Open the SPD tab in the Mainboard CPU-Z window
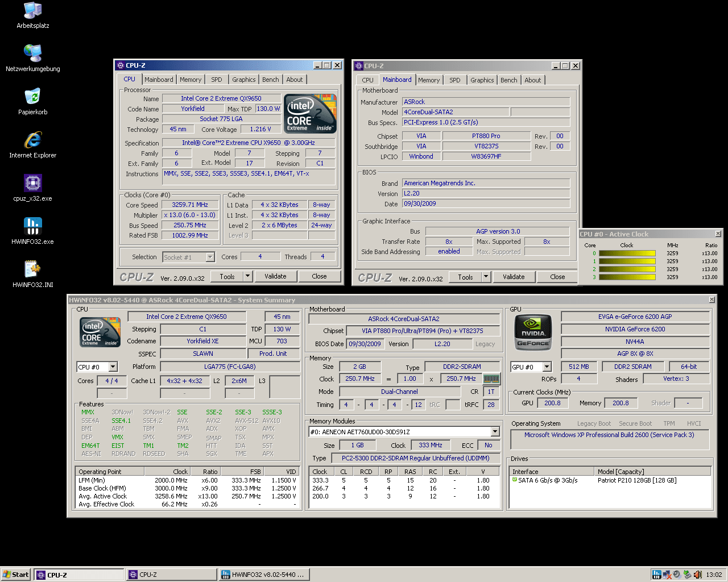The image size is (728, 582). (455, 80)
